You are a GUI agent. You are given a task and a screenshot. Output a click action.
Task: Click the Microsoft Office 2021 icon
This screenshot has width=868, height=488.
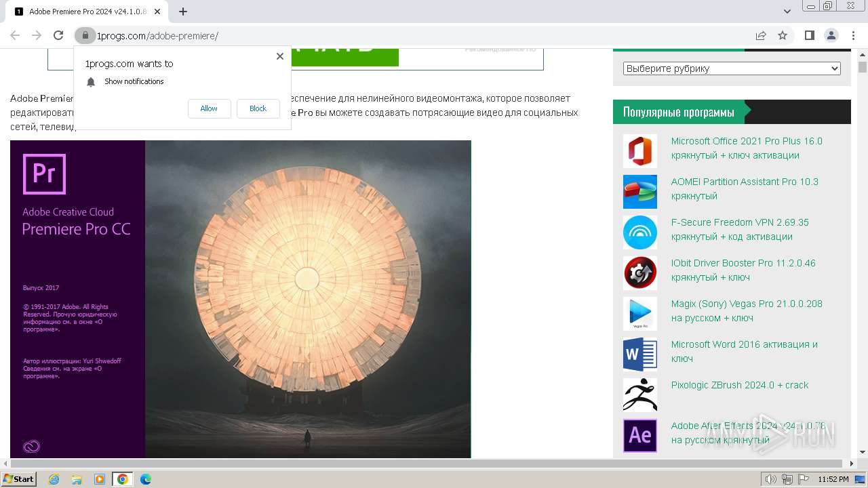(640, 151)
